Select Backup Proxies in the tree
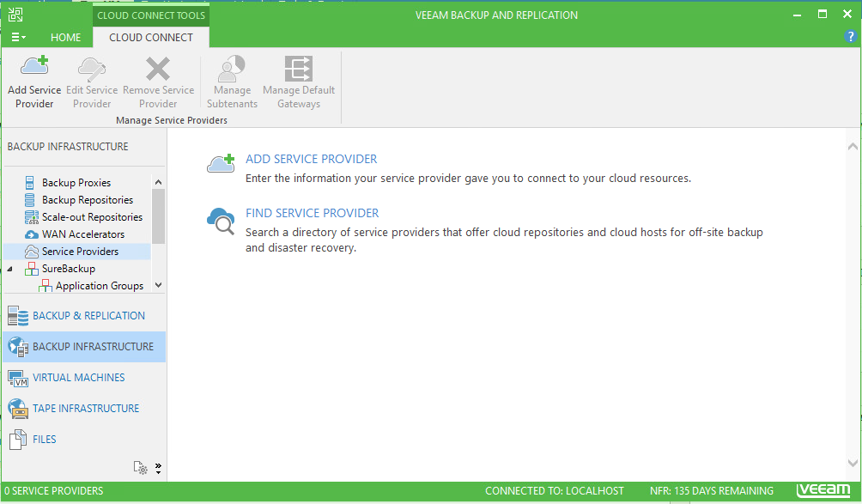This screenshot has height=504, width=862. pyautogui.click(x=76, y=183)
